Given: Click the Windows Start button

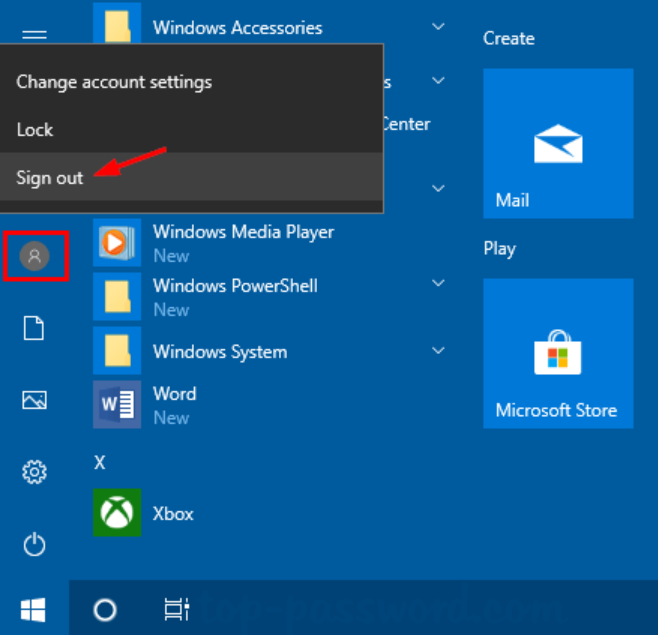Looking at the screenshot, I should pyautogui.click(x=34, y=609).
